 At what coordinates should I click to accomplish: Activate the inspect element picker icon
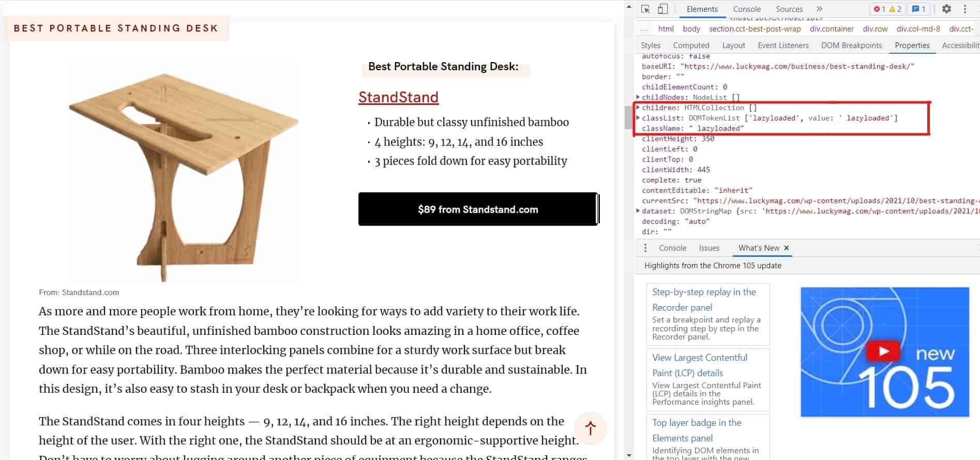coord(645,9)
